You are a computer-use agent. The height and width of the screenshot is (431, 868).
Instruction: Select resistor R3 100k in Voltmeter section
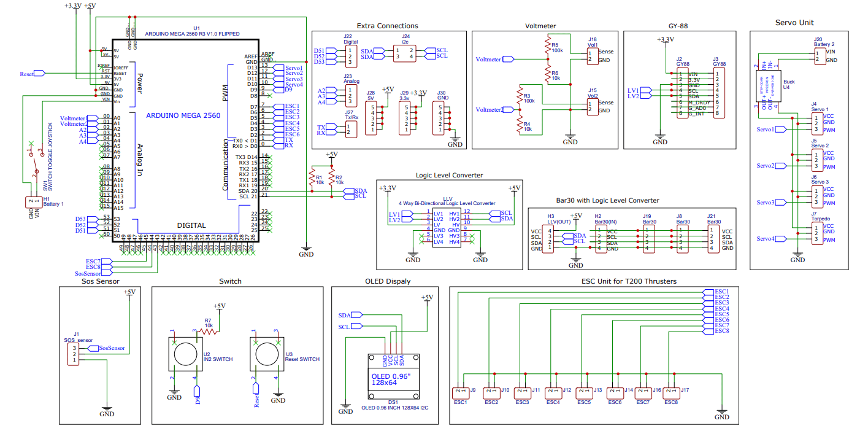tap(519, 98)
